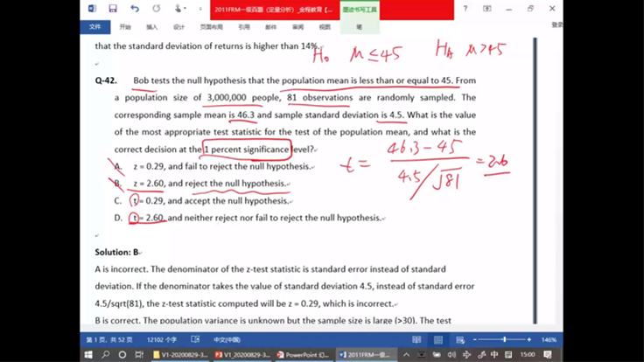Click the 墨迹书写工具 contextual tab header
Screen dimensions: 644x362
[x=360, y=10]
